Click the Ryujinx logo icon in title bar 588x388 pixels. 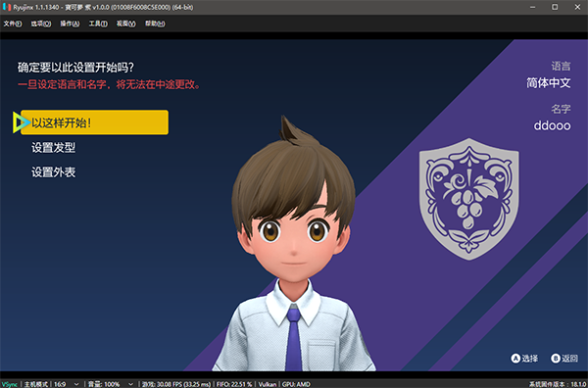click(7, 7)
